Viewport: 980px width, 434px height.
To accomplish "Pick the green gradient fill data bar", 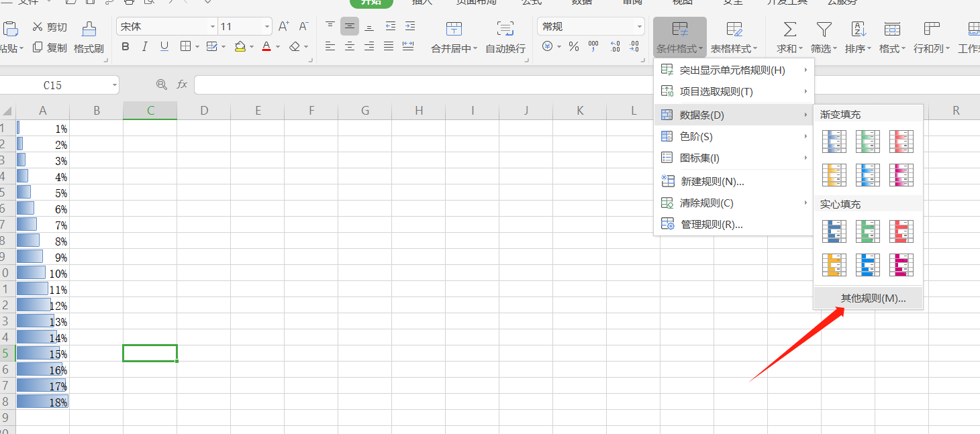I will (x=867, y=142).
